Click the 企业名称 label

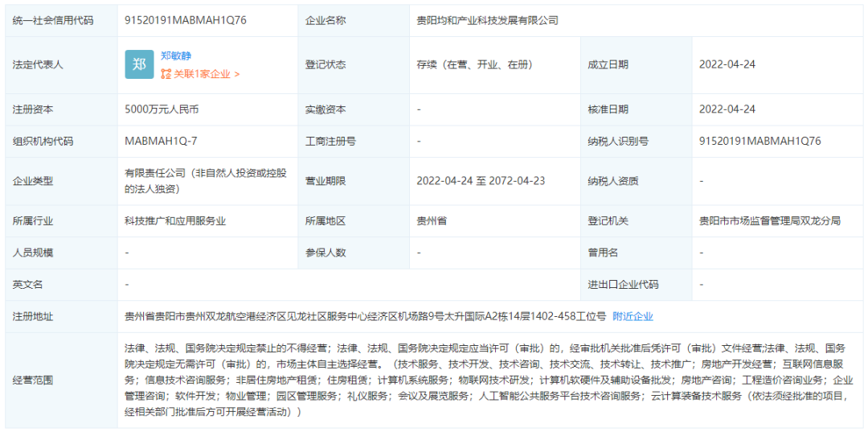pyautogui.click(x=325, y=20)
